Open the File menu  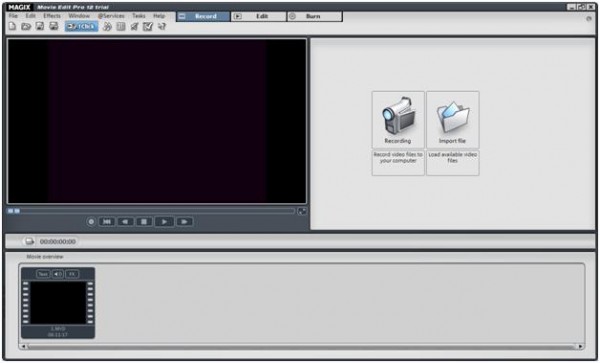pos(13,16)
